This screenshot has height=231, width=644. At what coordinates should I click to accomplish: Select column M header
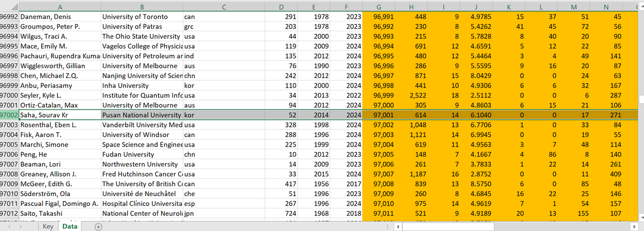click(575, 7)
